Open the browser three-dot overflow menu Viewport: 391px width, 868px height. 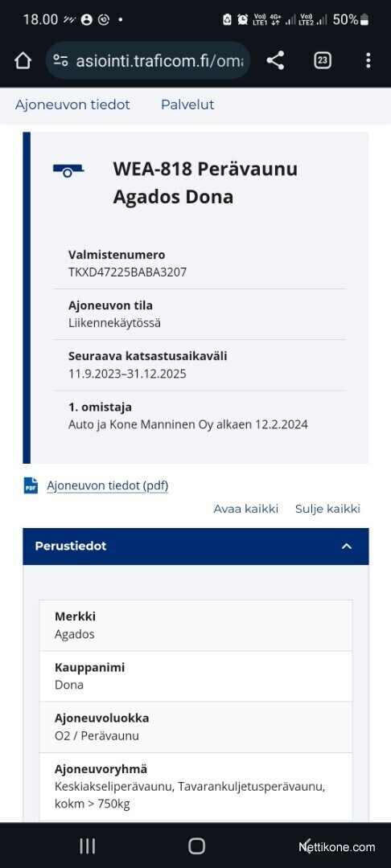pos(368,60)
